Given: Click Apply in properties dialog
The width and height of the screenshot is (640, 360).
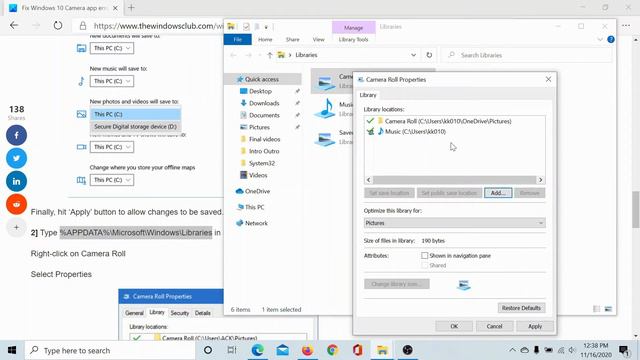Looking at the screenshot, I should 535,326.
